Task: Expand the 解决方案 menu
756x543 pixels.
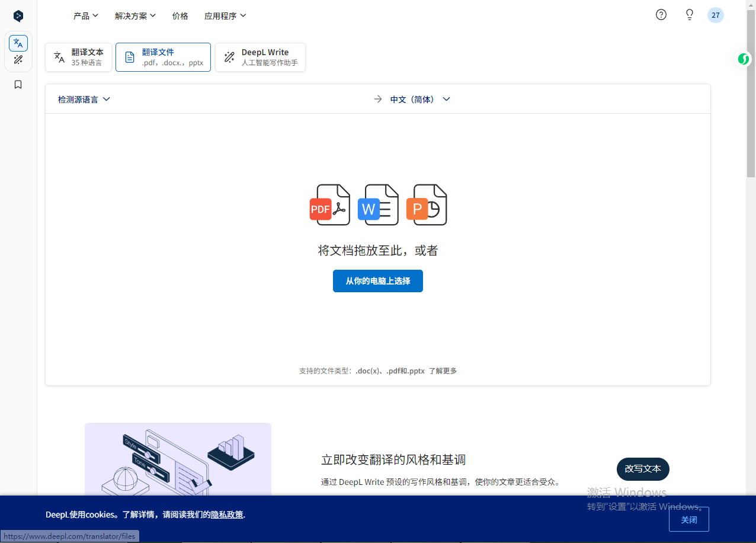Action: point(136,16)
